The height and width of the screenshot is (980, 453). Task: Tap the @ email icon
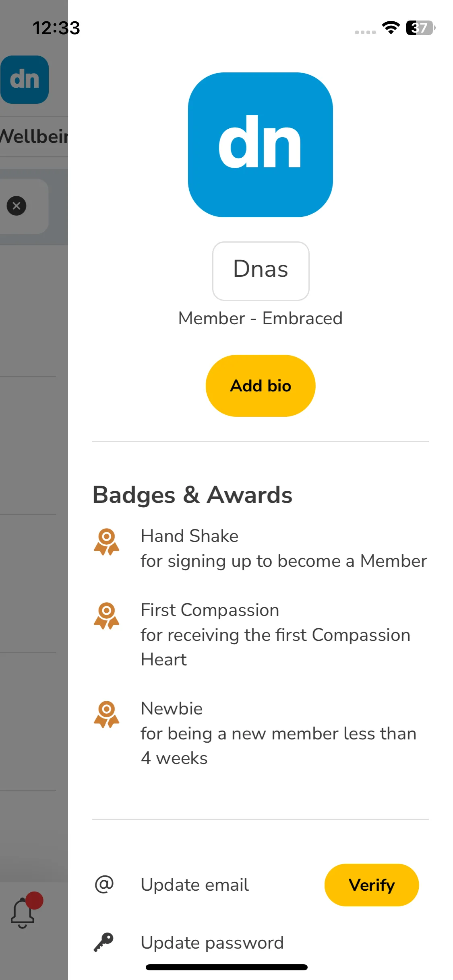point(104,884)
